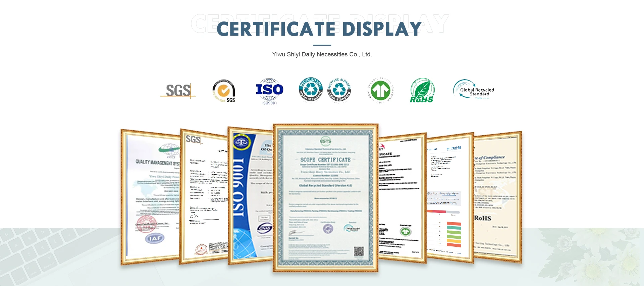Screen dimensions: 644x286
Task: Click the green RoHS leaf logo
Action: pyautogui.click(x=422, y=91)
